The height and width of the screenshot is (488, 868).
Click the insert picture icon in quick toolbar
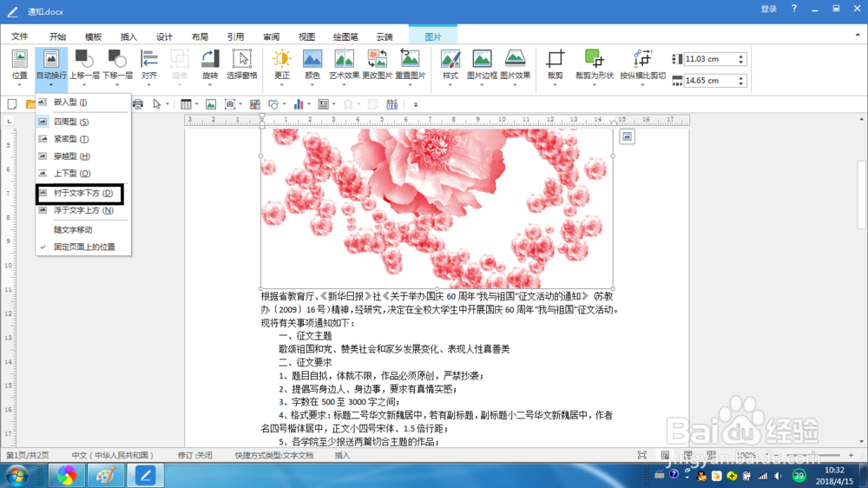[x=211, y=104]
